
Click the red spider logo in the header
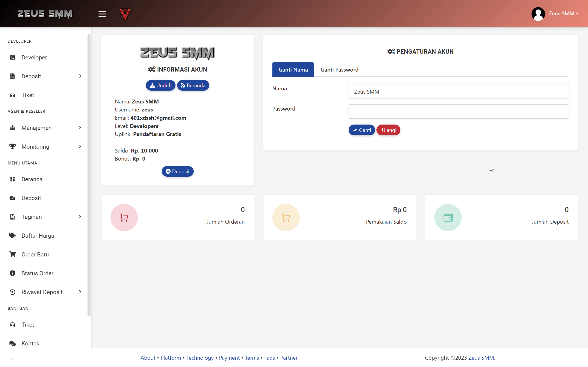(x=125, y=14)
